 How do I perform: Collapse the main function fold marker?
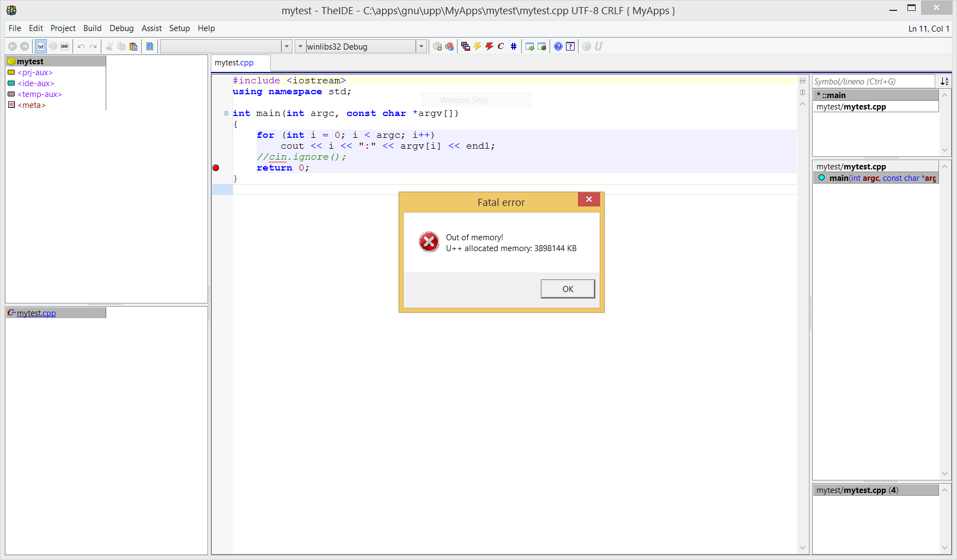coord(227,113)
